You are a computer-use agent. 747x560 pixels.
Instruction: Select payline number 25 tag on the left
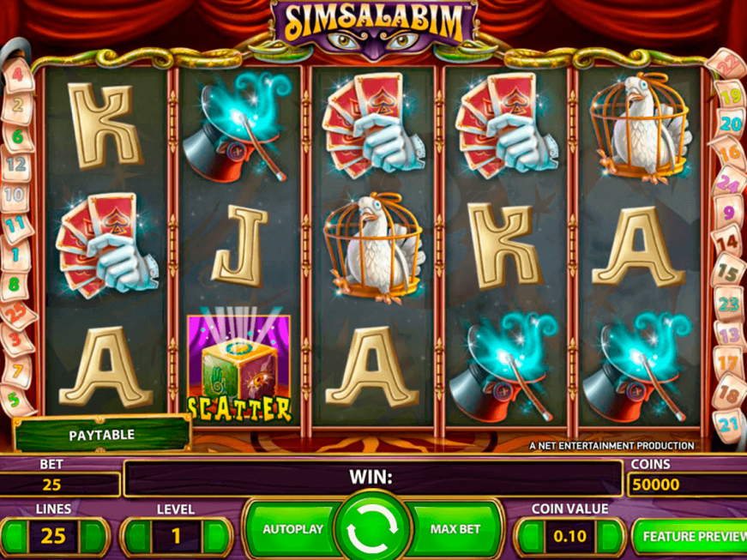tap(18, 316)
